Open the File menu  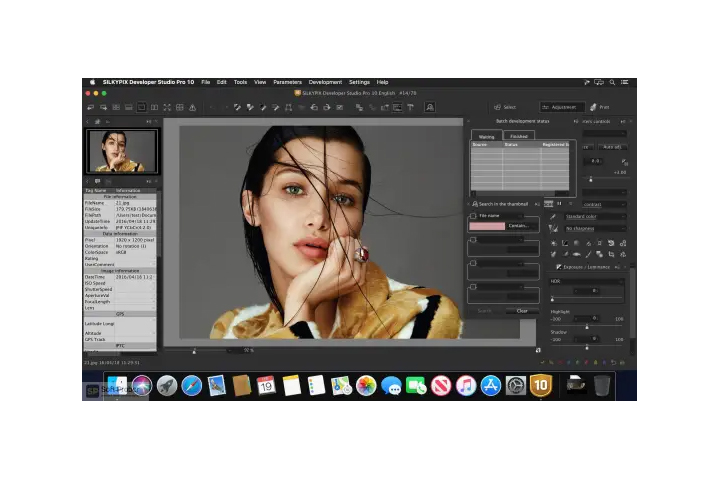205,82
